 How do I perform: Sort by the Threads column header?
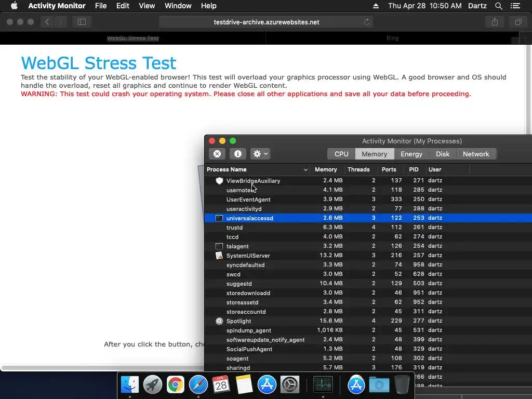point(358,169)
